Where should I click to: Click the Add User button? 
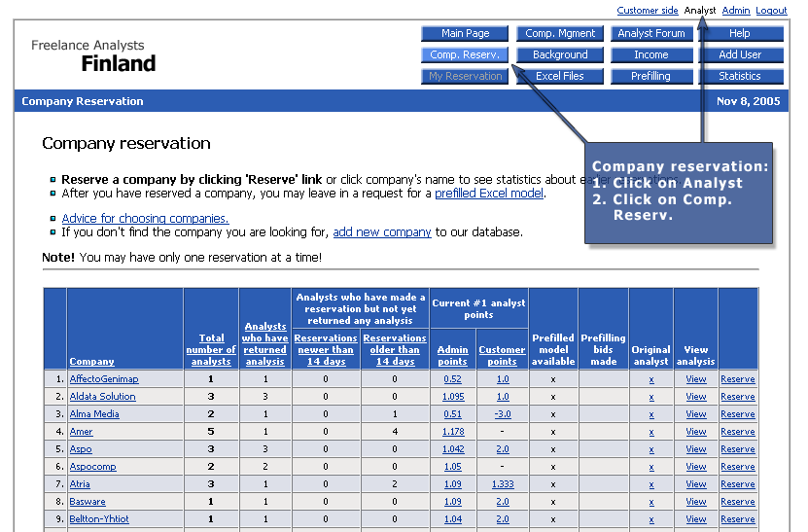pos(740,54)
